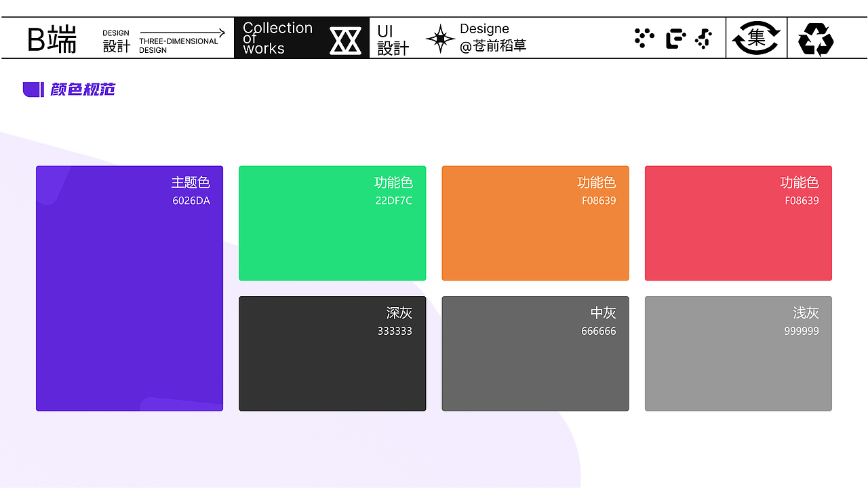Click the "颜色规范" section heading

click(83, 89)
